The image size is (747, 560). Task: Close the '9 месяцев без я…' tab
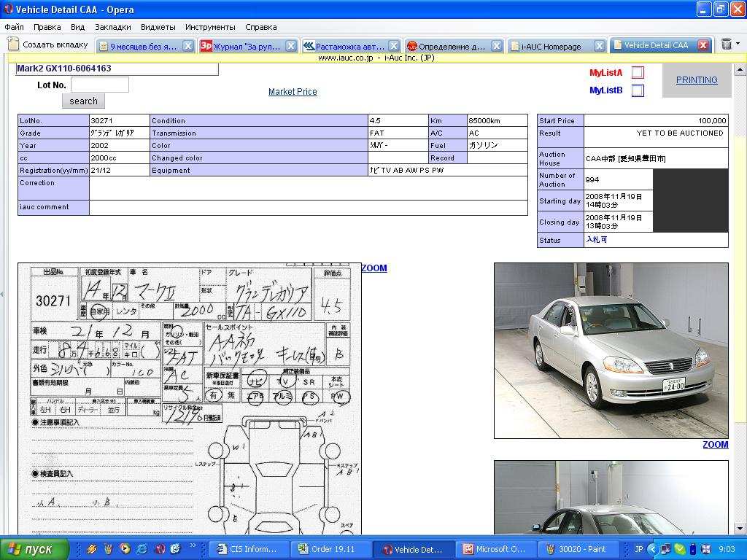click(188, 46)
